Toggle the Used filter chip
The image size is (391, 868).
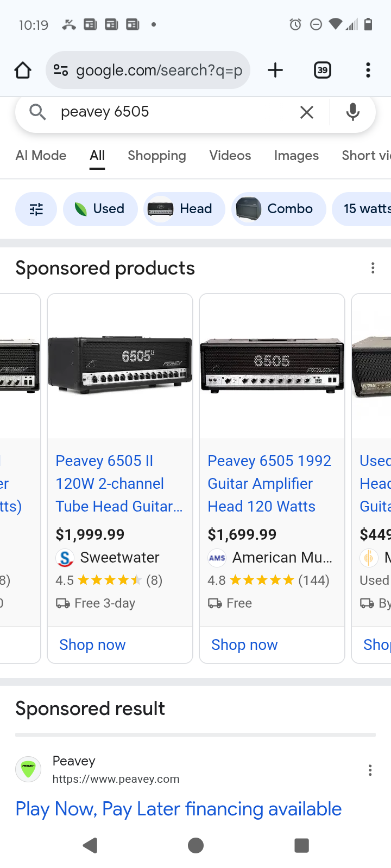tap(100, 209)
